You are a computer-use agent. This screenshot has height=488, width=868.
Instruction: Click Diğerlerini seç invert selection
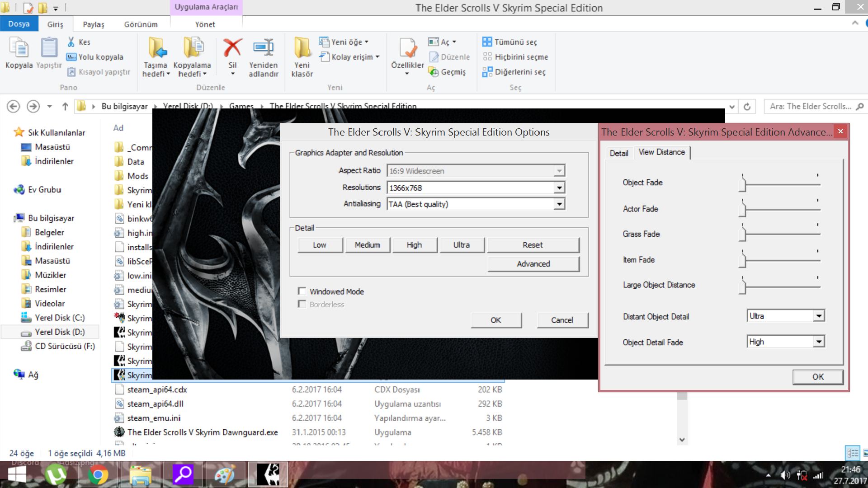click(514, 72)
